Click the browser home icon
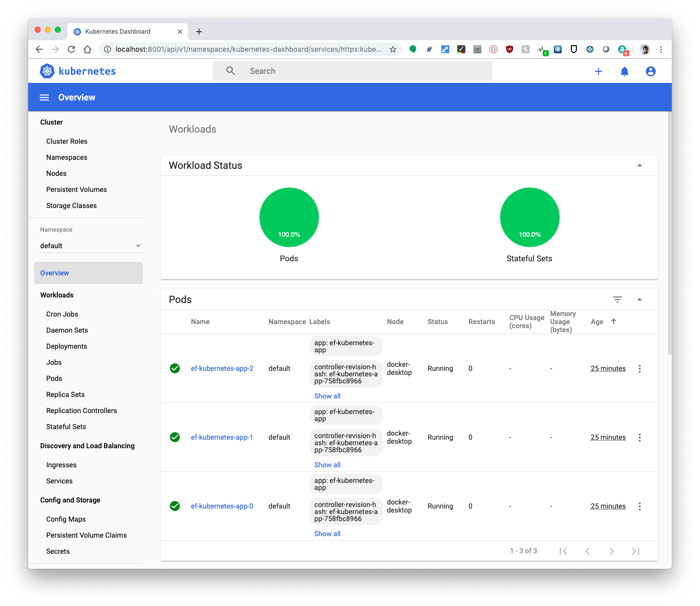Viewport: 700px width, 606px height. 87,49
